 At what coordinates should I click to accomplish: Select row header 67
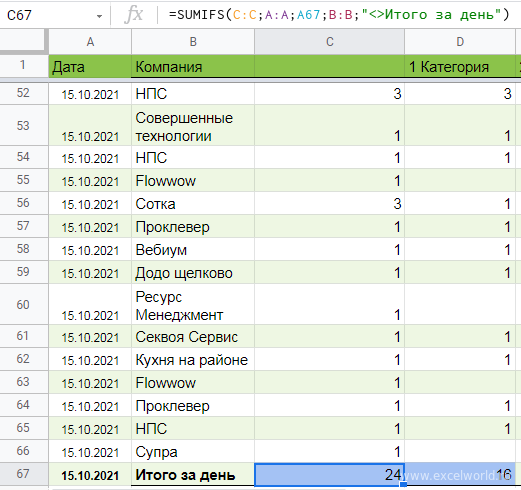click(x=24, y=474)
